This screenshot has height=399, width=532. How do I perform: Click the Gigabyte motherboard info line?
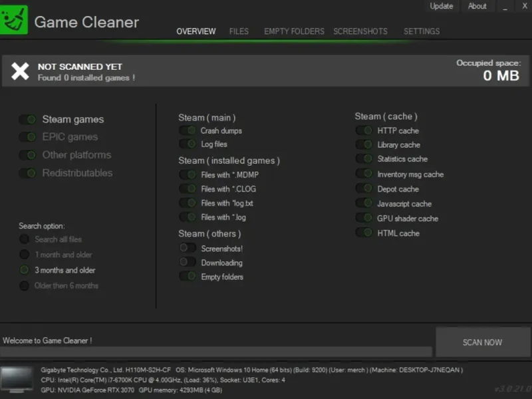click(251, 370)
